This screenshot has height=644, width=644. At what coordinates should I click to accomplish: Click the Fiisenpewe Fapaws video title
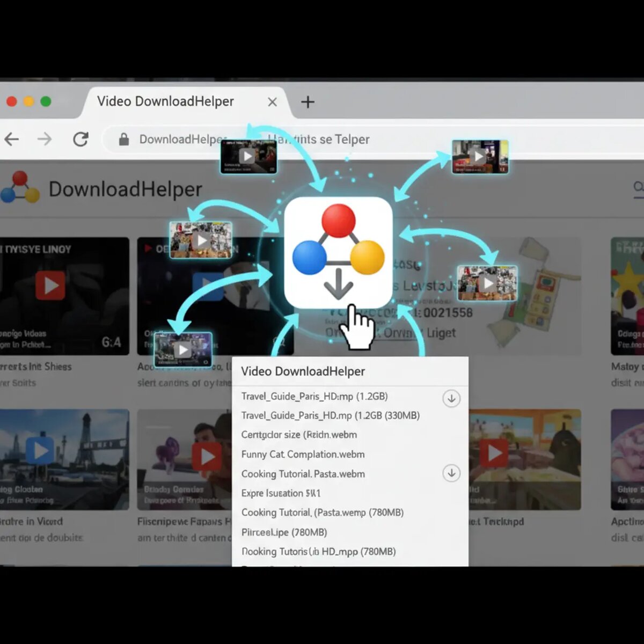pos(184,522)
